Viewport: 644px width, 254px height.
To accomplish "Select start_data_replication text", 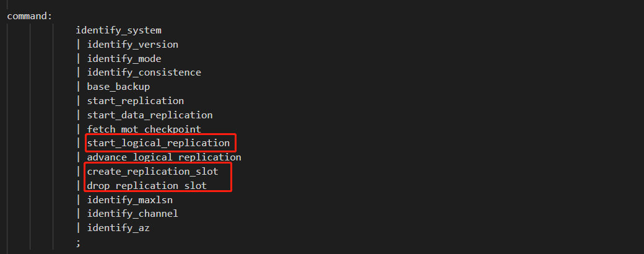I will 149,115.
